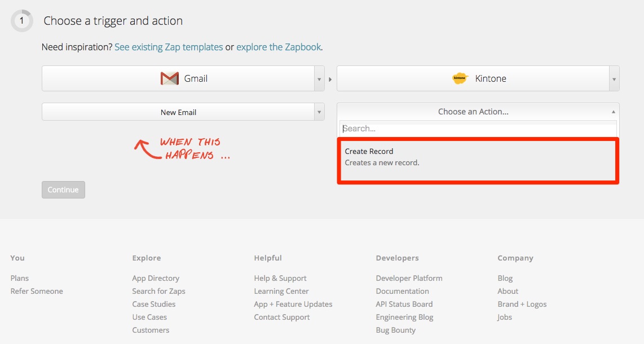Open Help & Support link
644x344 pixels.
click(x=280, y=278)
